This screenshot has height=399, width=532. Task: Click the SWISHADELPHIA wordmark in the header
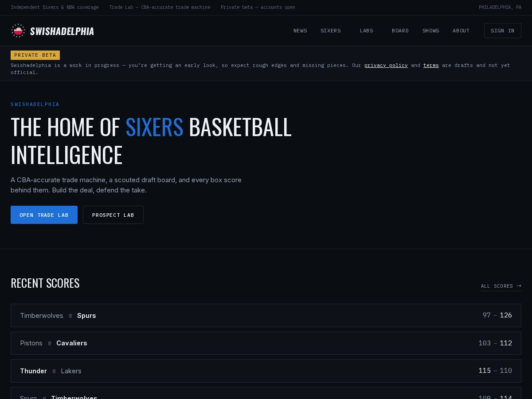pyautogui.click(x=62, y=31)
